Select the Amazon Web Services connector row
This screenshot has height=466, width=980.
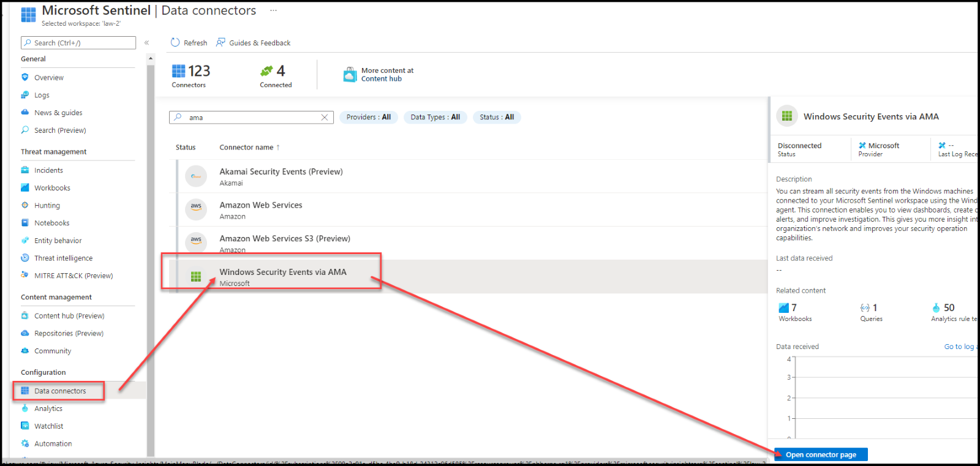click(469, 210)
